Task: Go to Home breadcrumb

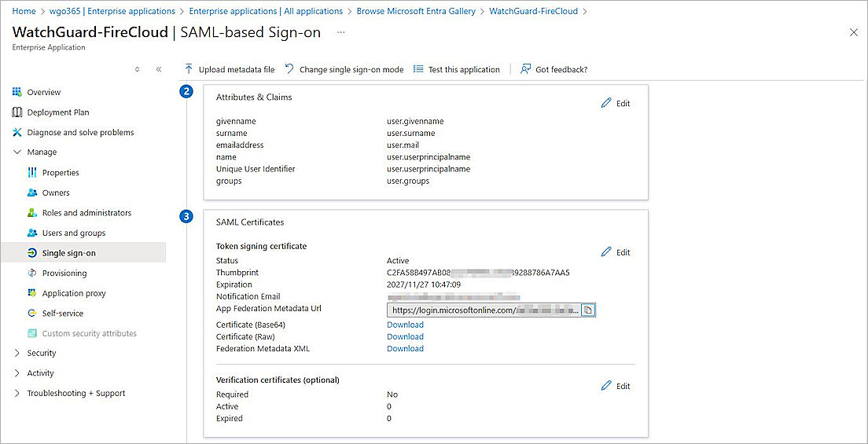Action: [22, 11]
